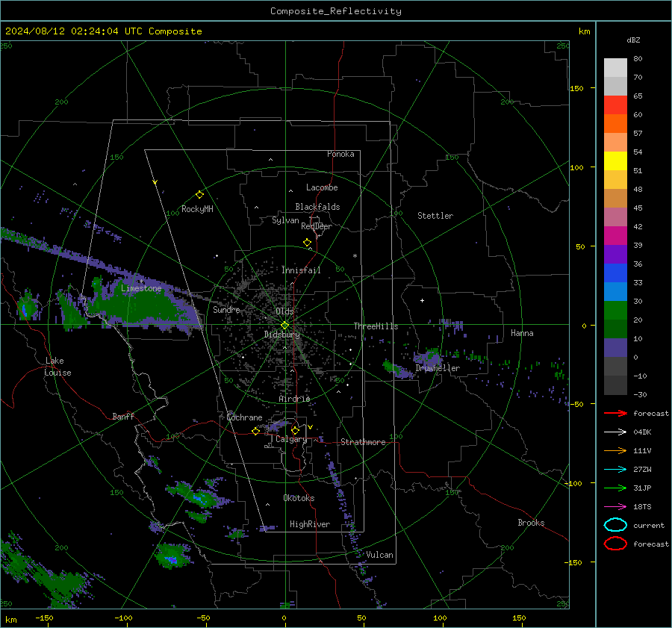The height and width of the screenshot is (628, 672).
Task: Click the magenta swatch on the dBZ scale
Action: click(x=615, y=235)
